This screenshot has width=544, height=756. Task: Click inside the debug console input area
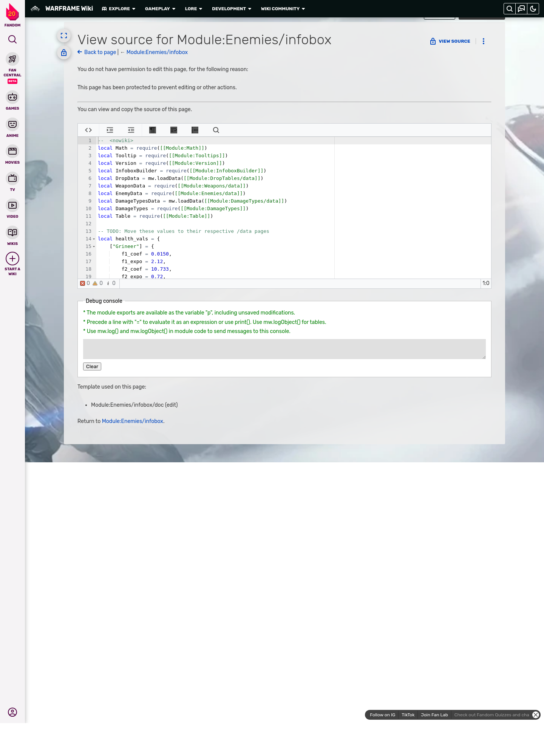click(x=284, y=349)
